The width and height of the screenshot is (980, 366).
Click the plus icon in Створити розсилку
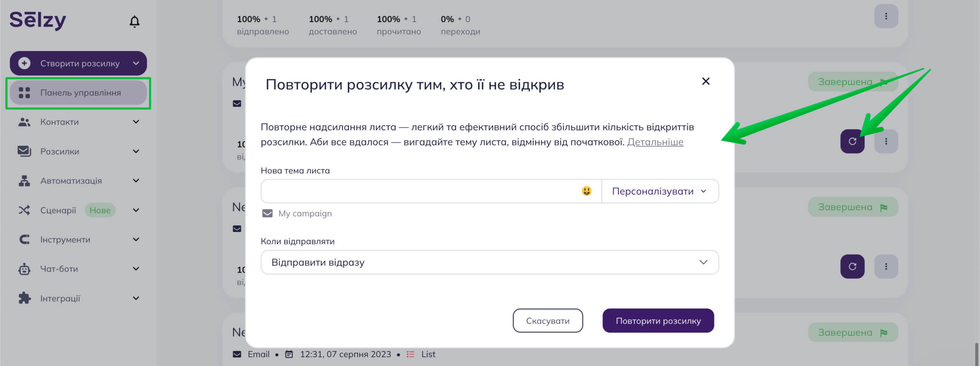click(x=24, y=63)
